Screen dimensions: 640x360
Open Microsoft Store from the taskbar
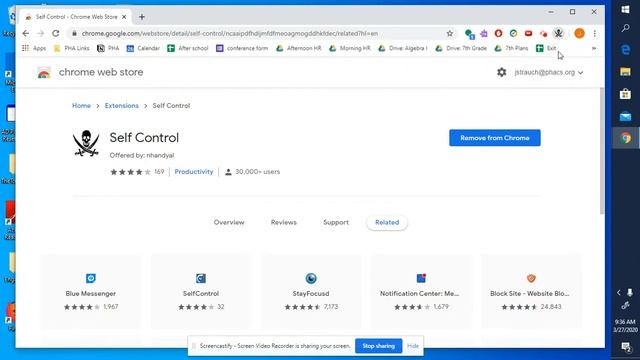(625, 94)
